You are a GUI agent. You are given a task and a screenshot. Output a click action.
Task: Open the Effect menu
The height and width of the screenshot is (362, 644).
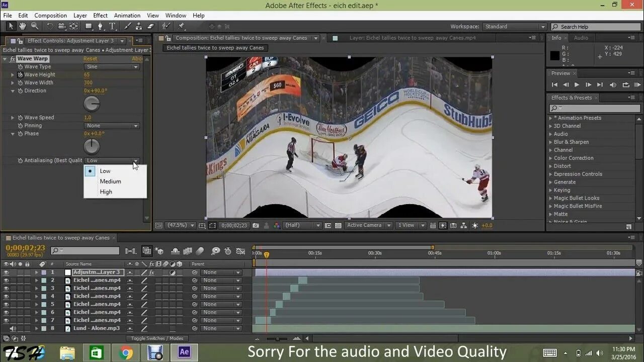[x=100, y=16]
